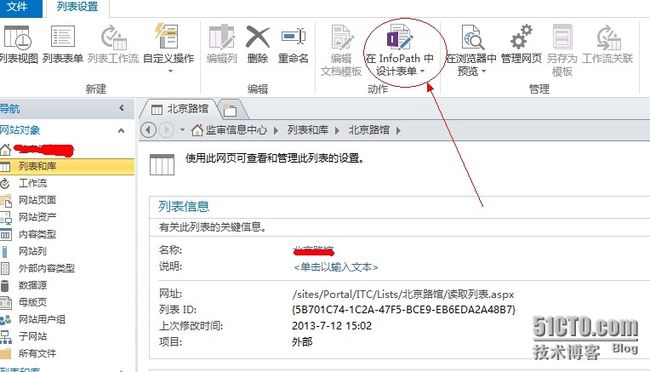Click 在浏览器中预览 preview icon
Viewport: 650px width, 372px height.
[x=472, y=37]
